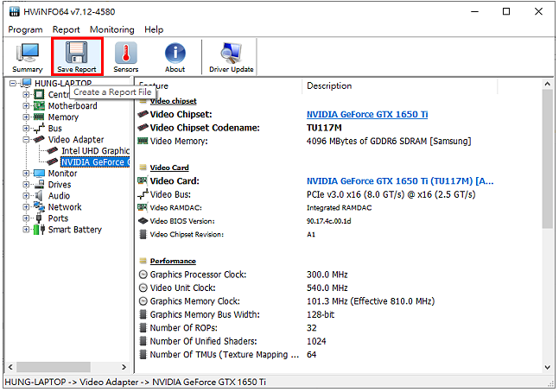Click tree horizontal scrollbar left arrow
Viewport: 559px width, 392px height.
(x=10, y=367)
